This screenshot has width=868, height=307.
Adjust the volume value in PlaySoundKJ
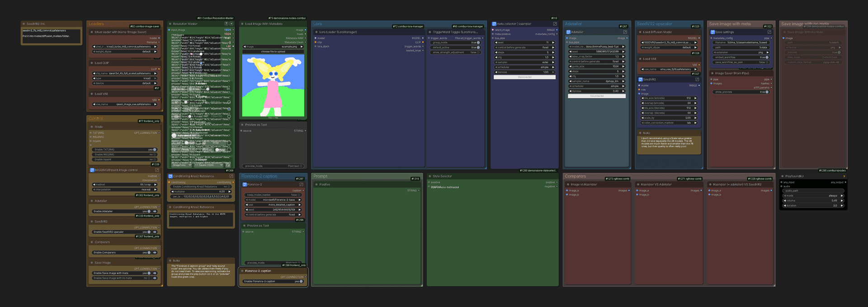(x=813, y=200)
